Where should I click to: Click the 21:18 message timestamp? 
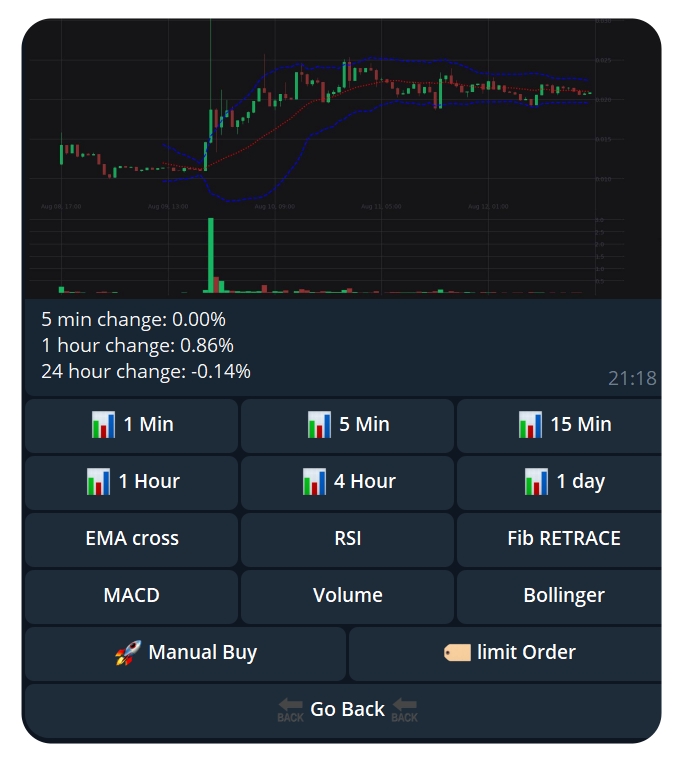[x=632, y=378]
